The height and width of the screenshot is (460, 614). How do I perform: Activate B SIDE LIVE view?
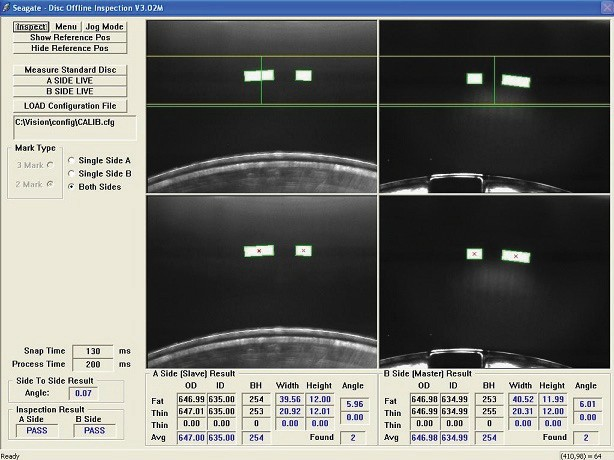point(69,91)
